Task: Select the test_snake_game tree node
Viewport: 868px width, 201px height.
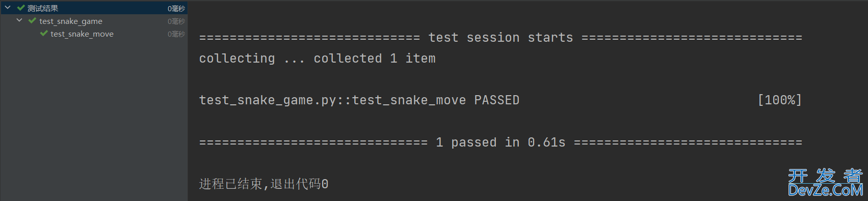Action: coord(71,21)
